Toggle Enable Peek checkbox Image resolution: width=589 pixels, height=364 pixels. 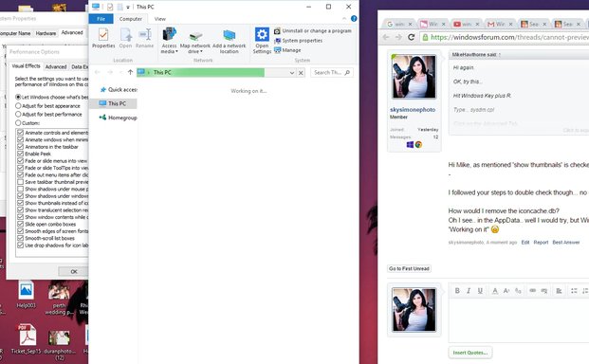pyautogui.click(x=20, y=154)
